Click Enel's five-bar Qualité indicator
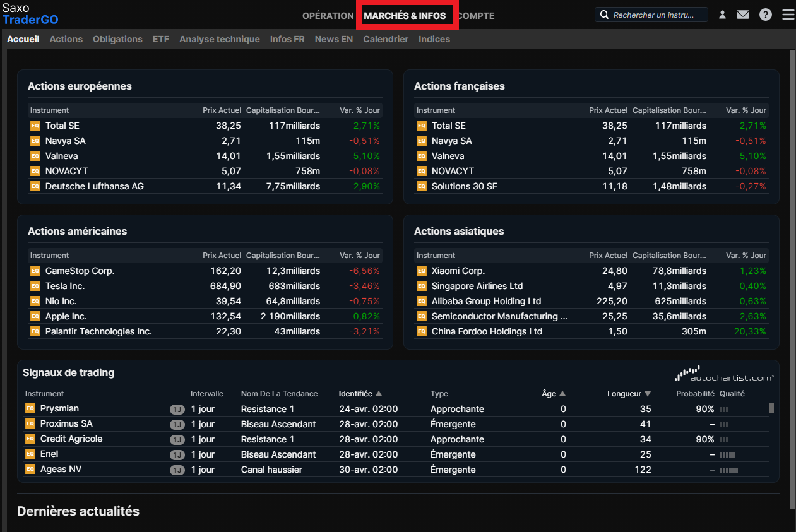The width and height of the screenshot is (796, 532). coord(728,454)
